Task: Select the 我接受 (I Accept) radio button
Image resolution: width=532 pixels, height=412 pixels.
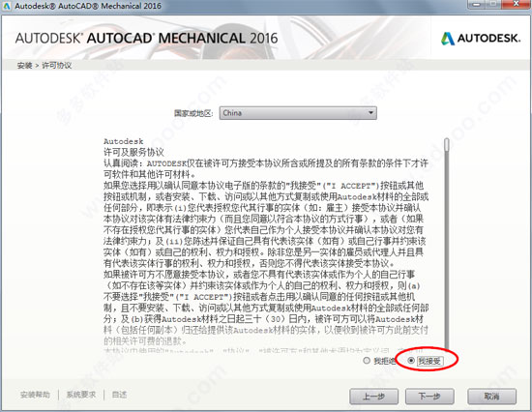Action: click(411, 361)
